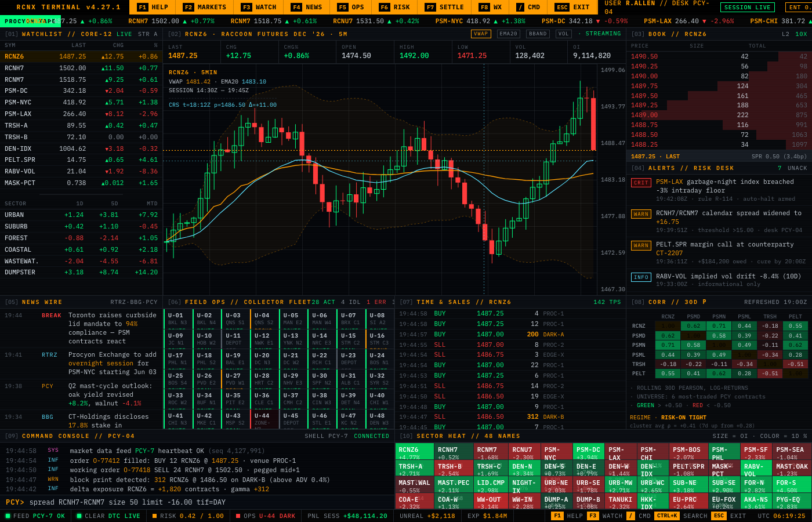Click the RCNZ6 cell in sector heat

(x=415, y=451)
